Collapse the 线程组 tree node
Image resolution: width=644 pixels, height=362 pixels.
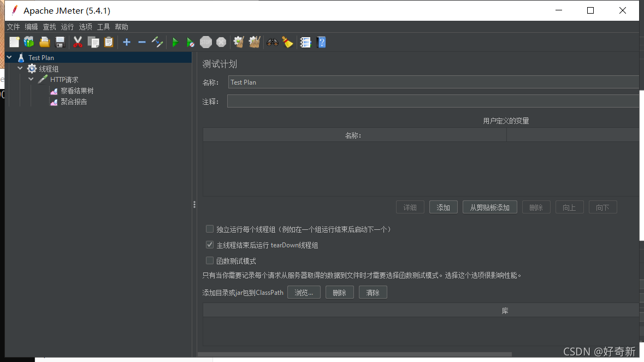tap(20, 68)
